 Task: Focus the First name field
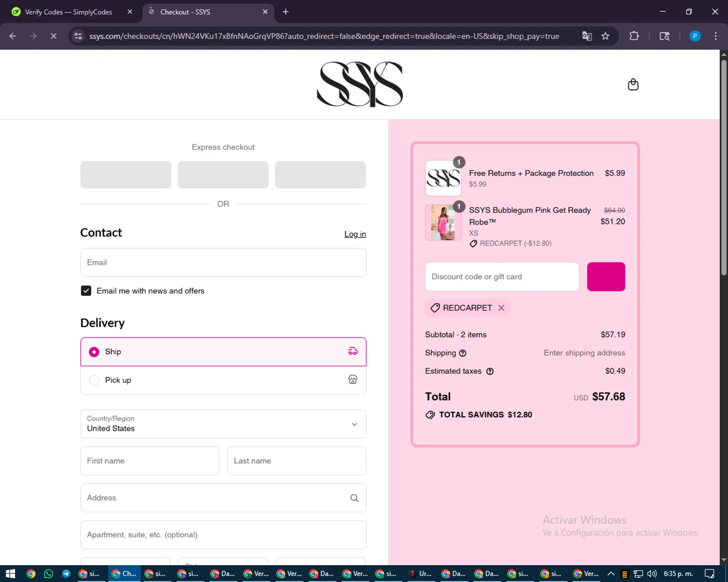149,461
